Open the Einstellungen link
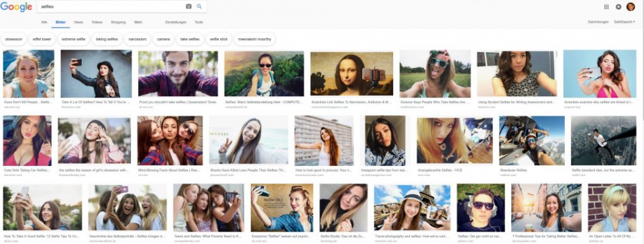This screenshot has width=644, height=244. point(176,22)
